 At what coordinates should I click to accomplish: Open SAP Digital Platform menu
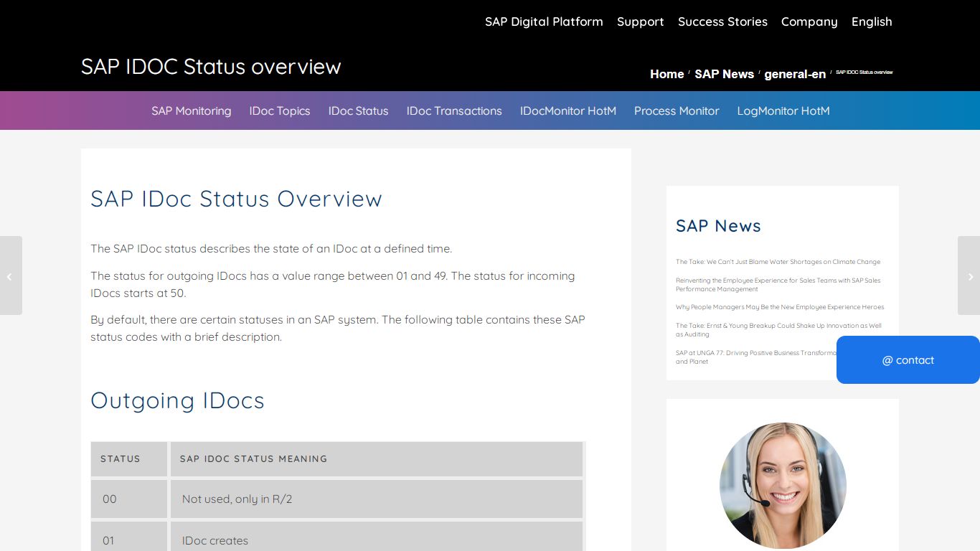(544, 22)
